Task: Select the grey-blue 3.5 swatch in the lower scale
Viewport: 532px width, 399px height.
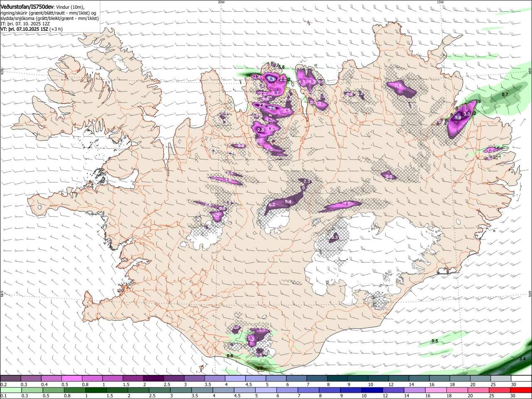Action: click(x=202, y=390)
